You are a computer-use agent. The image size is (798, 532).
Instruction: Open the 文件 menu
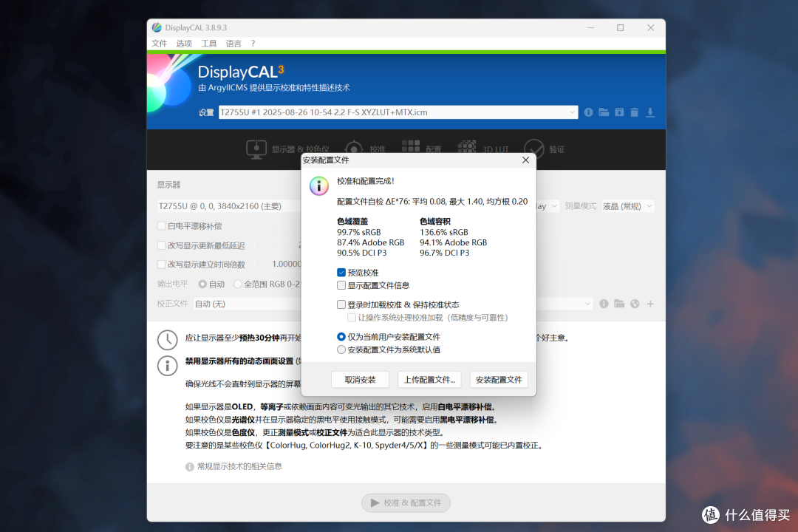click(159, 44)
